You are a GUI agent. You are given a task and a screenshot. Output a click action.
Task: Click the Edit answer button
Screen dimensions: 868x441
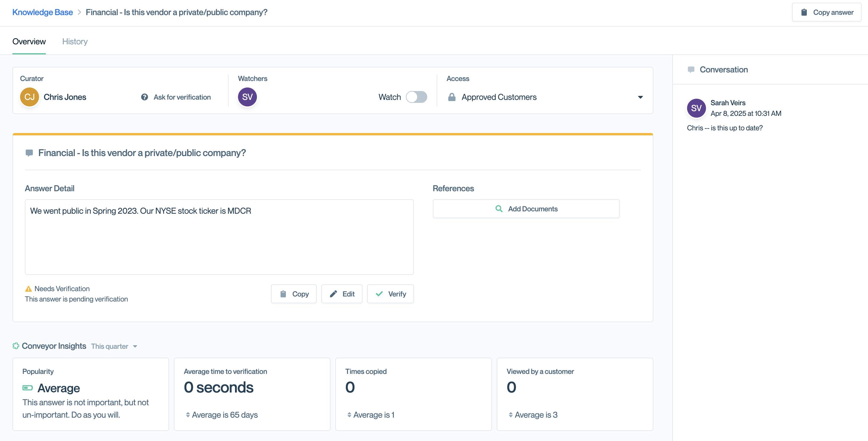(x=342, y=294)
